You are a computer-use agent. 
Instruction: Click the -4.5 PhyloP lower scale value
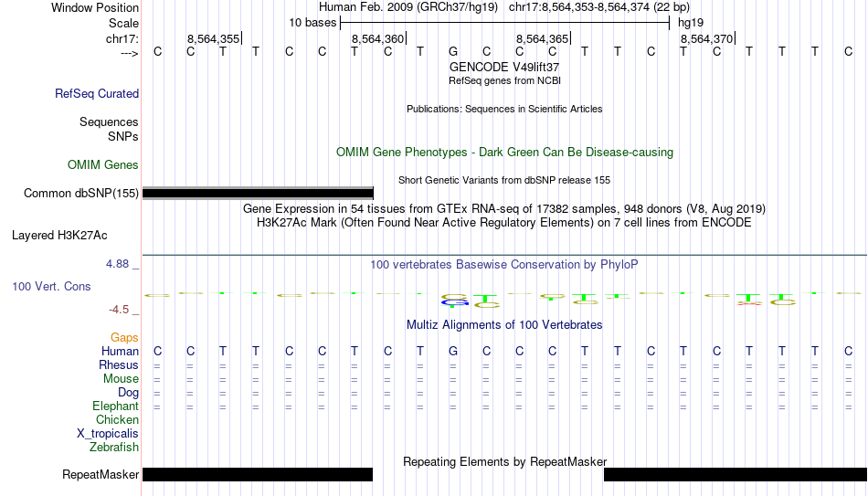119,310
